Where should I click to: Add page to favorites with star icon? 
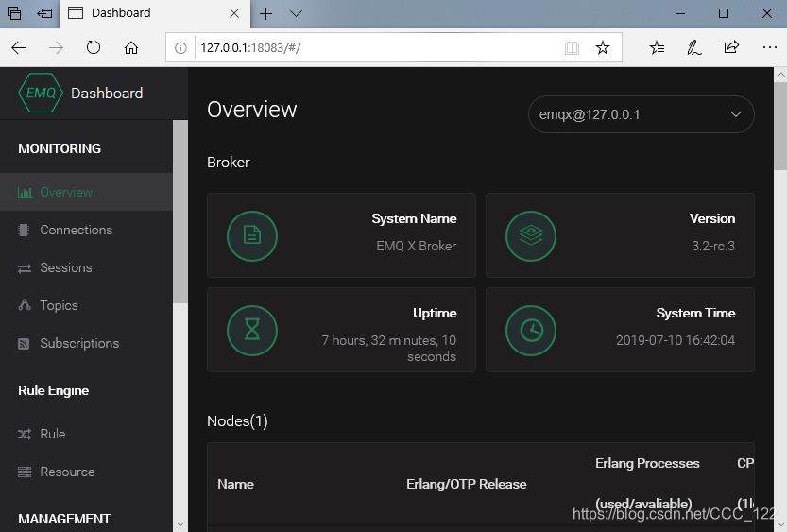603,47
